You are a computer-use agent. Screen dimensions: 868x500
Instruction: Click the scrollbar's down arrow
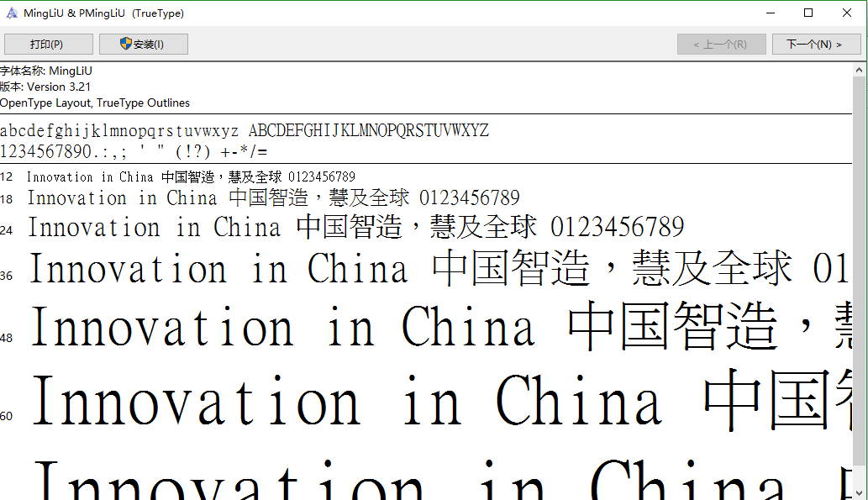pos(860,493)
